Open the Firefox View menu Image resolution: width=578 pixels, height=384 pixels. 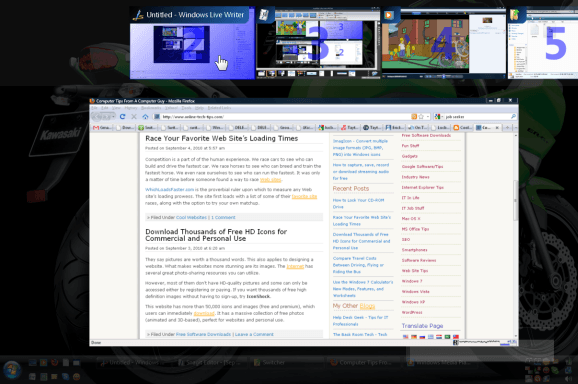point(116,108)
